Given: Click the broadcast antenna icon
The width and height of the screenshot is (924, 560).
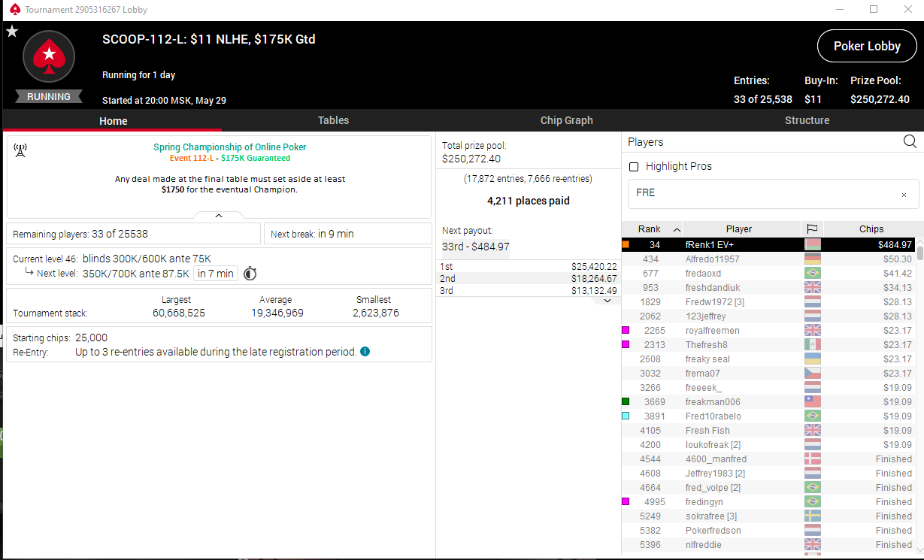Looking at the screenshot, I should [x=20, y=150].
